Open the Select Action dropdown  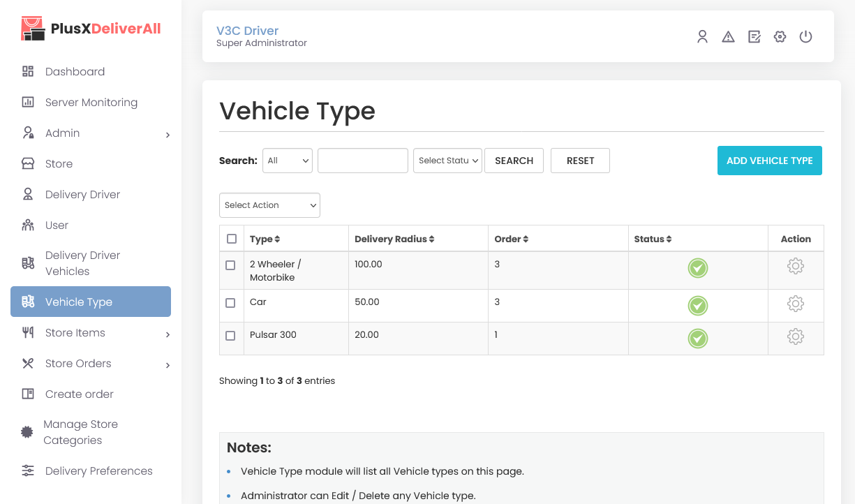tap(269, 205)
